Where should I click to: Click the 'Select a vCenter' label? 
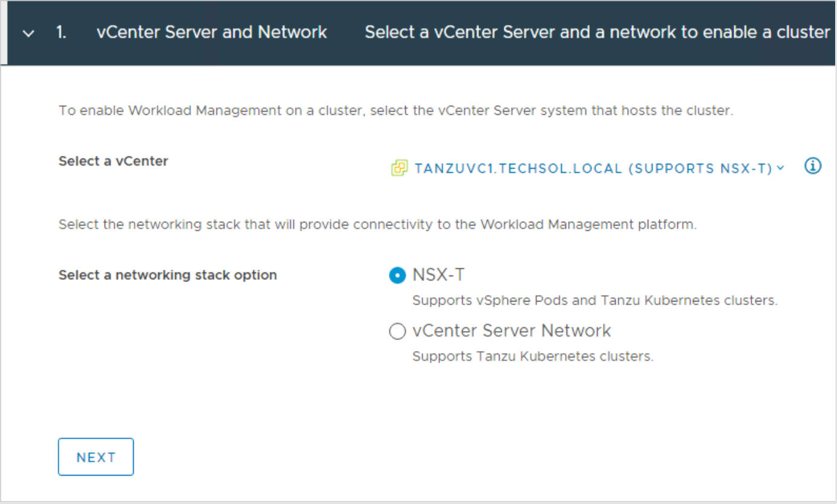(x=114, y=161)
